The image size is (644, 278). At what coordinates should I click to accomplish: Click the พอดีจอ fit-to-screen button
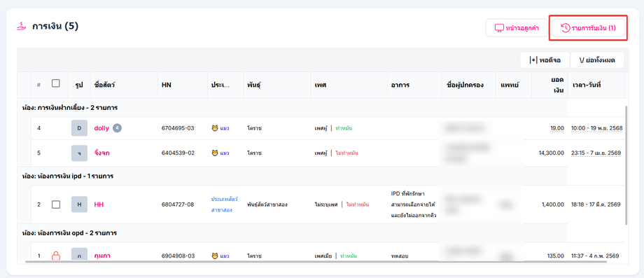coord(545,60)
